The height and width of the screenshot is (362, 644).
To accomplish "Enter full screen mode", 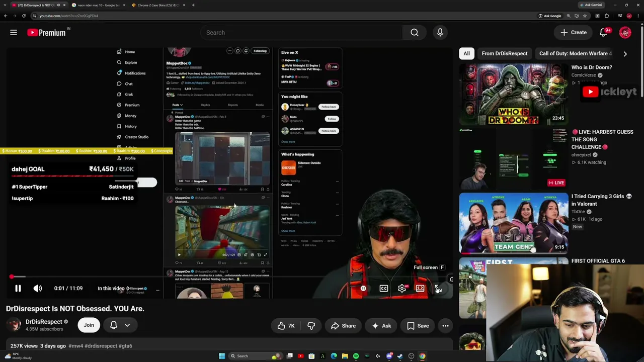I will click(x=438, y=289).
